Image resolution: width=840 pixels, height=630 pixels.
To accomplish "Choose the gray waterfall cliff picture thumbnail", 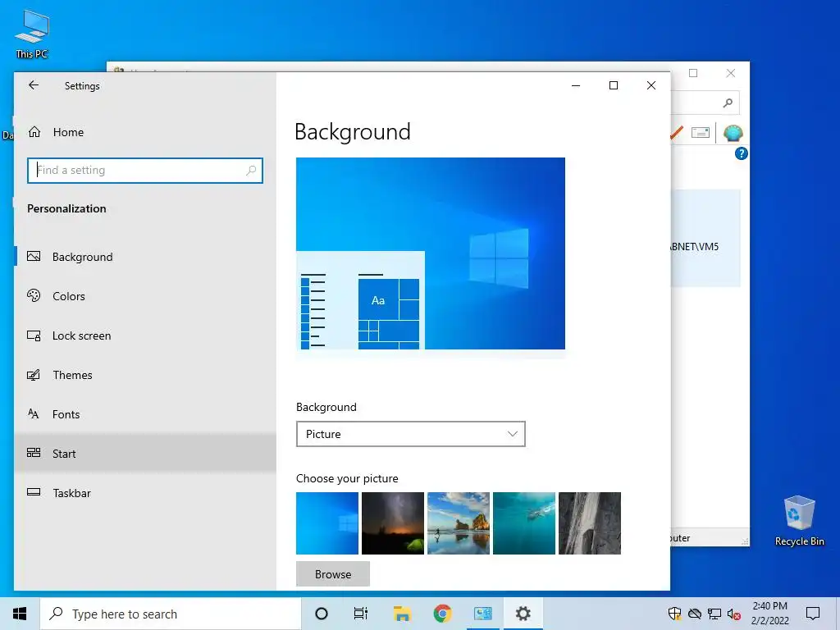I will point(590,523).
